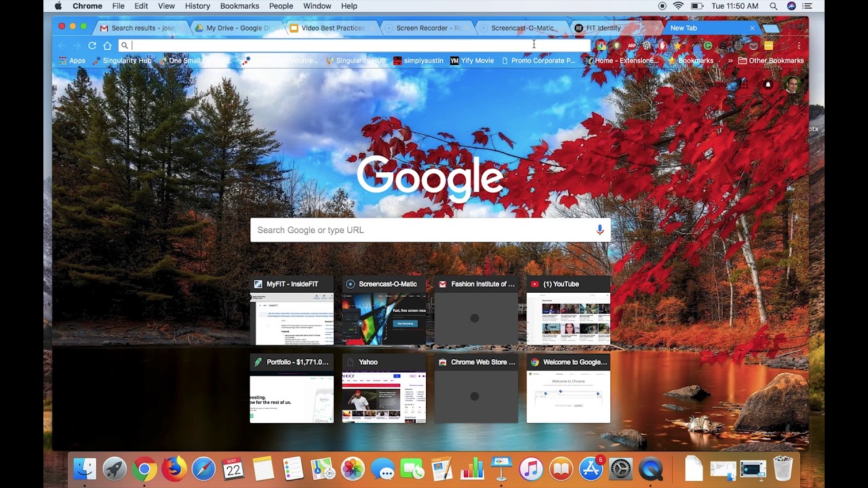The height and width of the screenshot is (488, 868).
Task: Open the Screencast-O-Matic shortcut tile
Action: [384, 311]
